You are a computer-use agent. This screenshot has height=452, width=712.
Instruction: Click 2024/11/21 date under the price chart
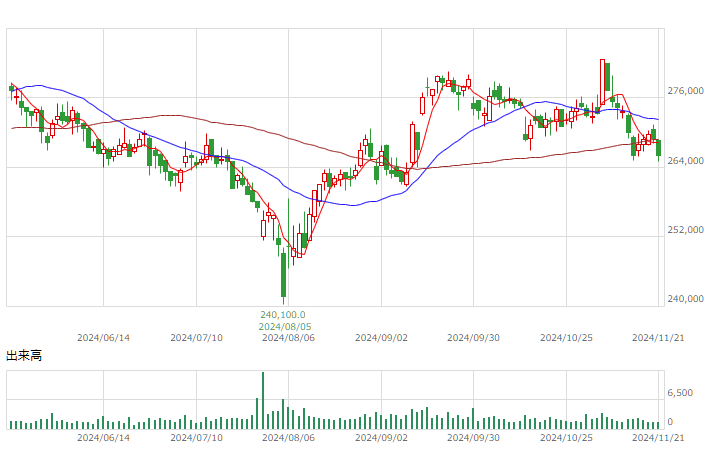658,338
